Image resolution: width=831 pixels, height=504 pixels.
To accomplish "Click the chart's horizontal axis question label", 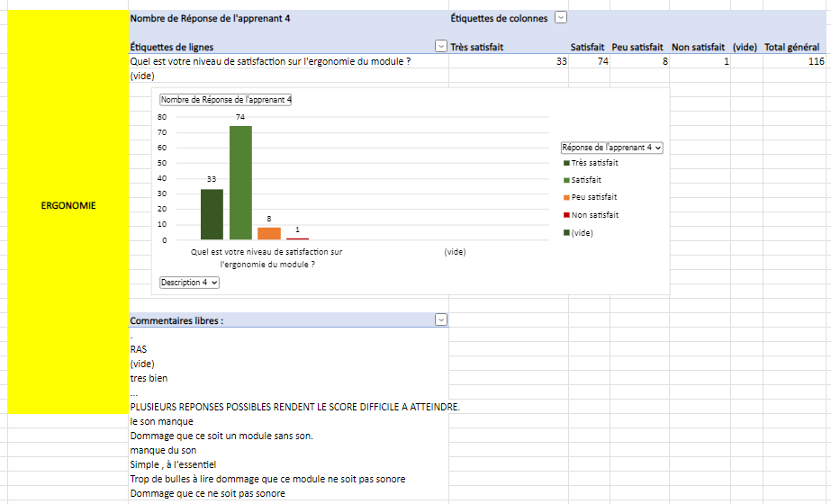I will [266, 258].
